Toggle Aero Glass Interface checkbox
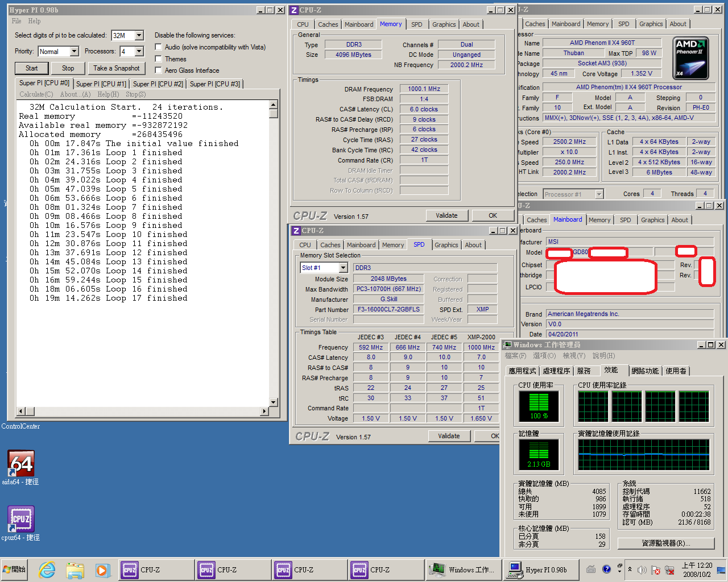Image resolution: width=728 pixels, height=582 pixels. (x=158, y=70)
